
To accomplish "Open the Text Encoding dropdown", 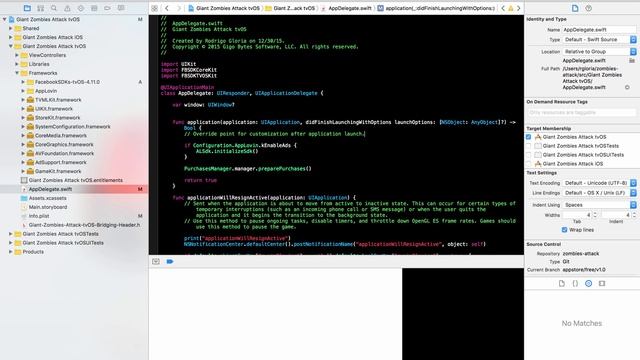I will click(x=600, y=183).
